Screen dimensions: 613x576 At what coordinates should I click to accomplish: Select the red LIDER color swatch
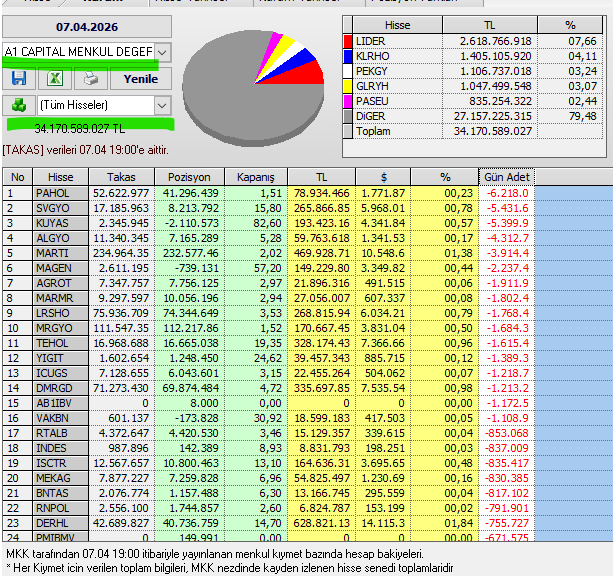[348, 41]
